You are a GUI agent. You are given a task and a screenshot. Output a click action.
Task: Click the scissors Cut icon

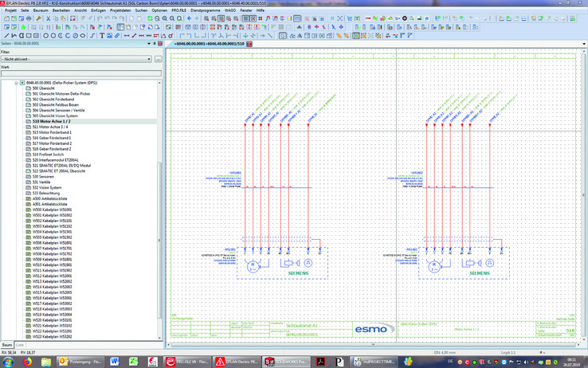48,18
